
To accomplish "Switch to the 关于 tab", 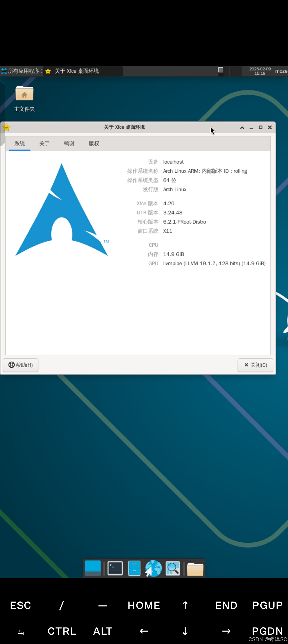I will [x=44, y=144].
